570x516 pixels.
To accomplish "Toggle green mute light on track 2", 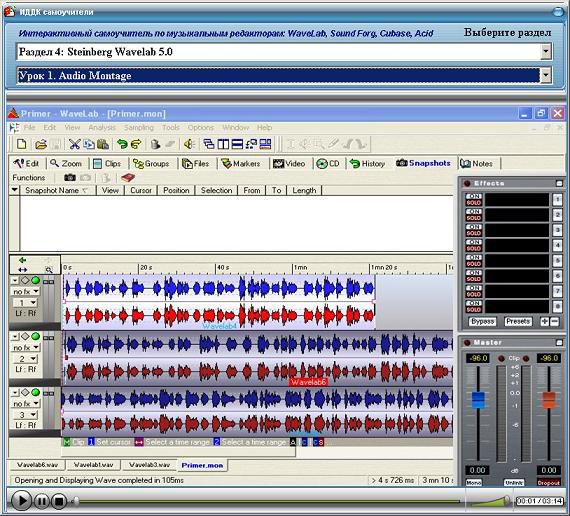I will point(36,336).
